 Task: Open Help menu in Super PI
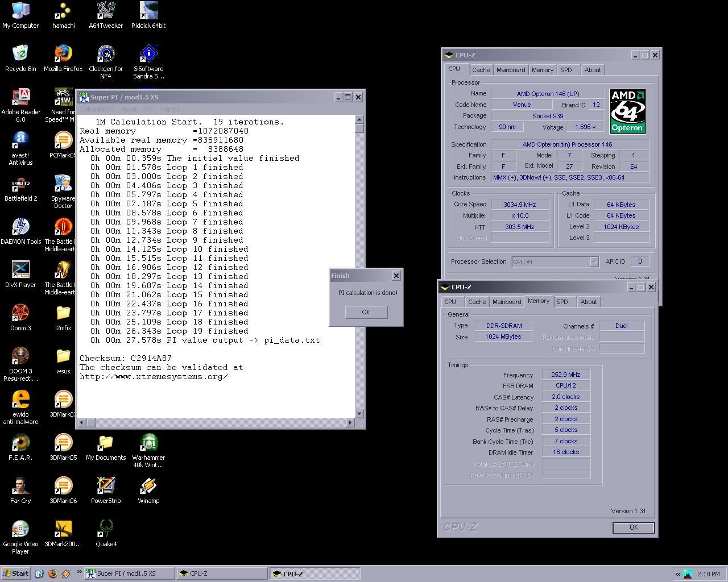(169, 109)
